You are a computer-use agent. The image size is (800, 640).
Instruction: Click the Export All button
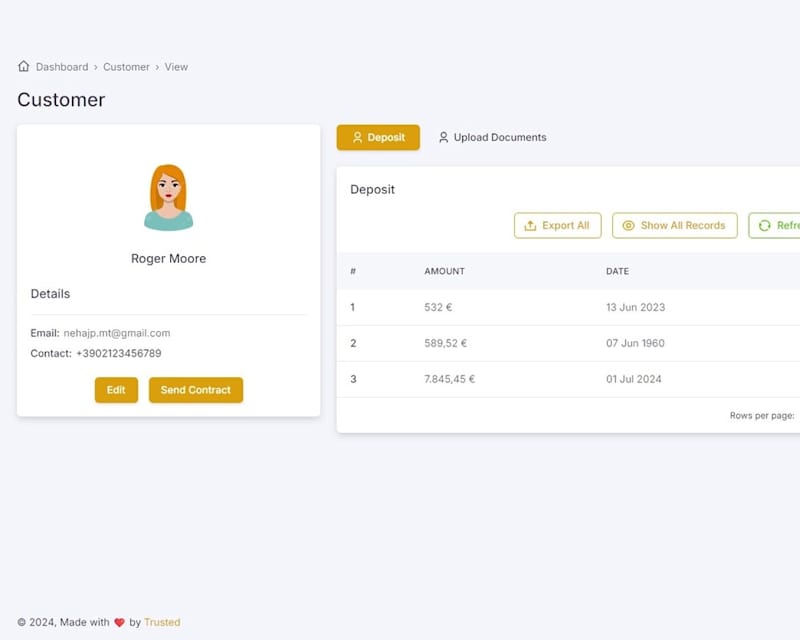pos(558,226)
